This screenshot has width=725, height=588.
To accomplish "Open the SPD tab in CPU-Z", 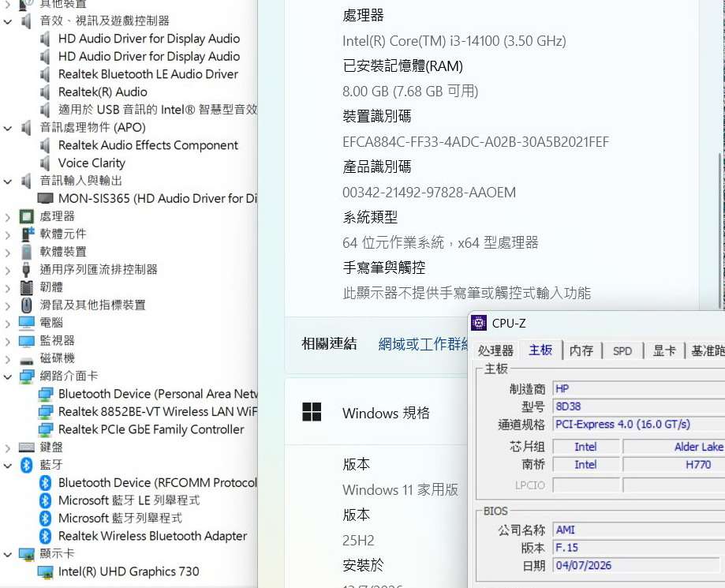I will tap(622, 350).
